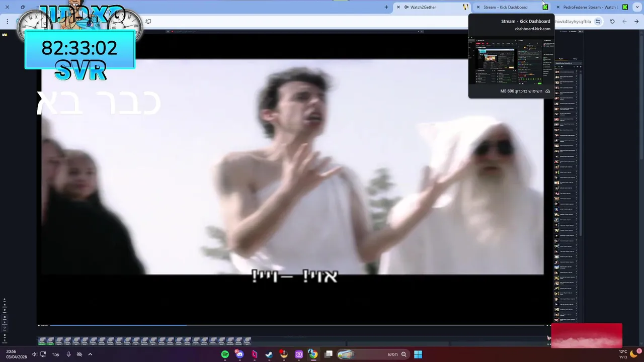Click the red thumbnail in bottom corner
The width and height of the screenshot is (644, 362).
[587, 335]
